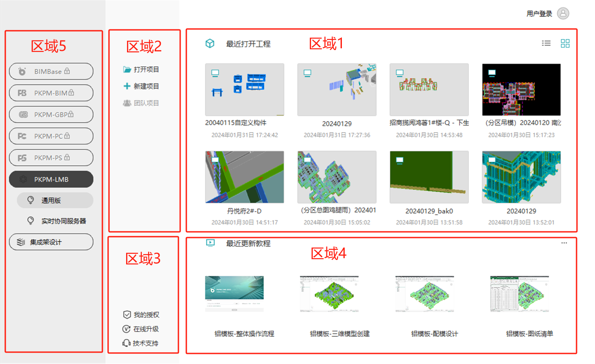
Task: Click the timestamp 2024年01月30日 15:05:02
Action: coord(337,222)
